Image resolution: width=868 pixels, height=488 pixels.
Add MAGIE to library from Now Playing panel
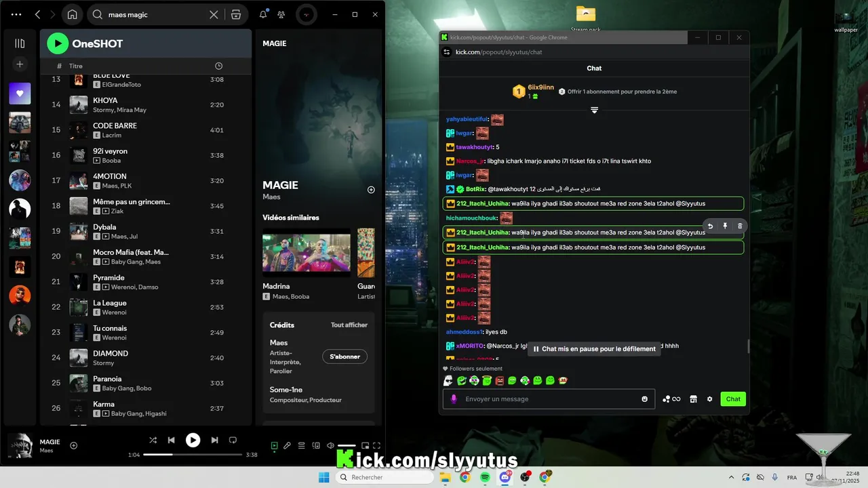(371, 190)
